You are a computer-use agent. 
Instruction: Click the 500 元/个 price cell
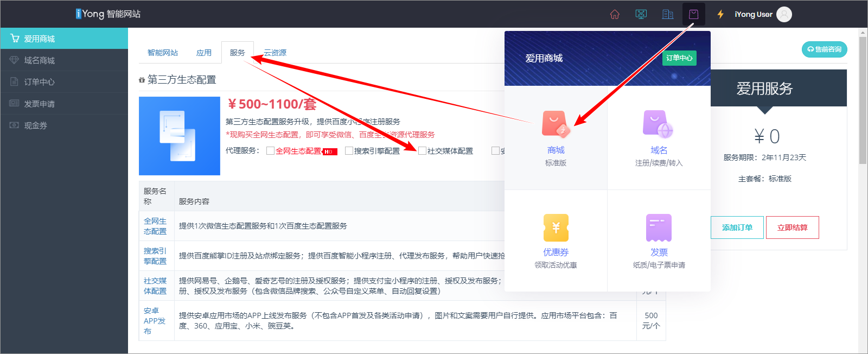651,320
